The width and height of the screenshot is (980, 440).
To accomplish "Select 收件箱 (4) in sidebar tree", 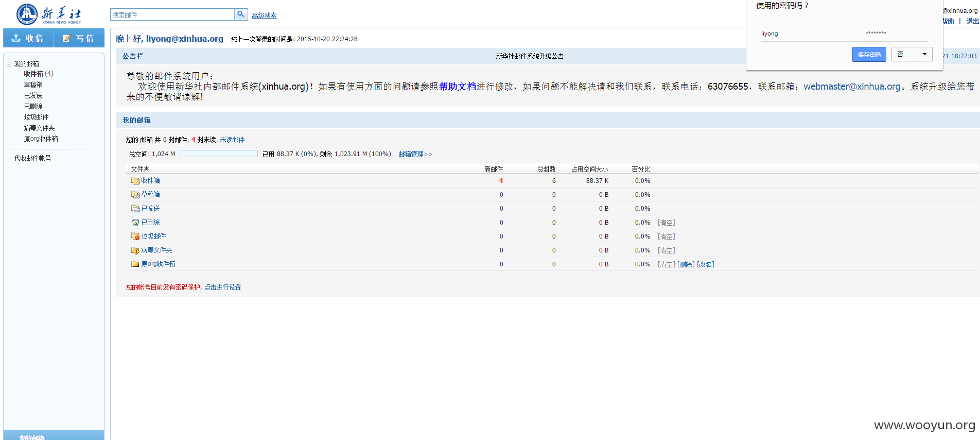I will 39,74.
